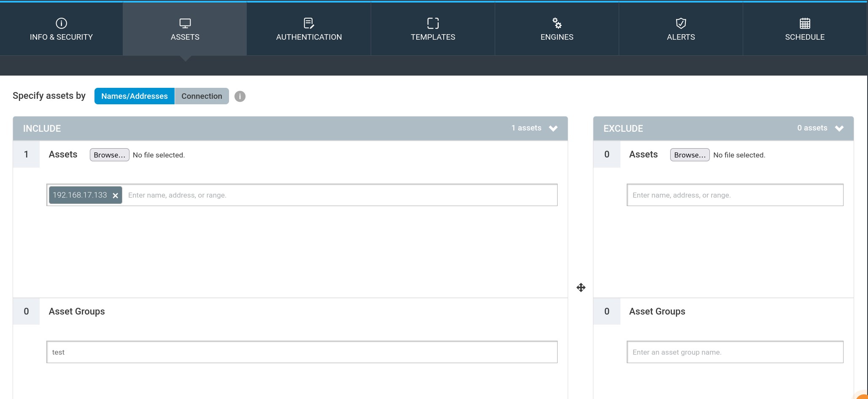Collapse the INCLUDE panel chevron
Image resolution: width=868 pixels, height=399 pixels.
pyautogui.click(x=553, y=128)
